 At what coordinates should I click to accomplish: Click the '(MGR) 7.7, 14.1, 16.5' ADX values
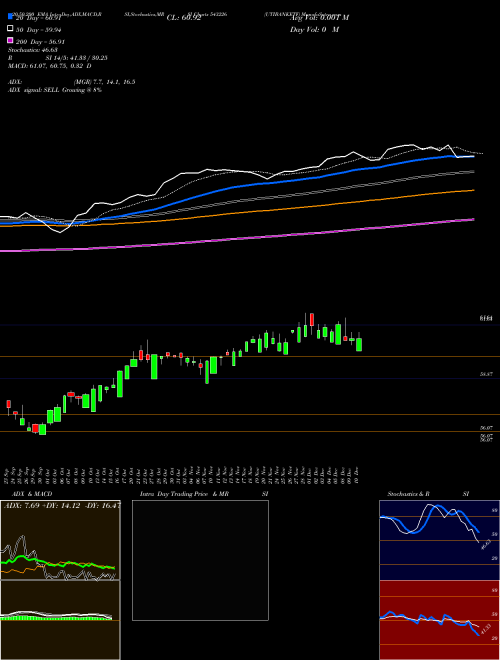point(104,82)
